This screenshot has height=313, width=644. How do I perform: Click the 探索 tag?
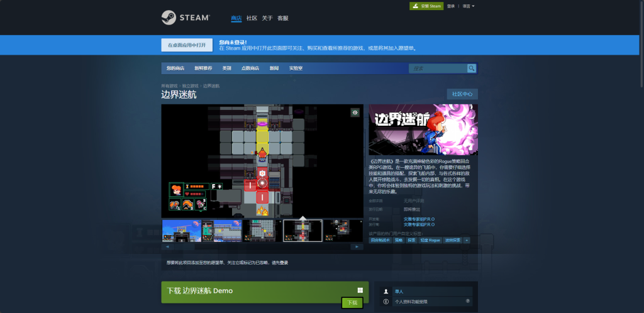coord(411,240)
